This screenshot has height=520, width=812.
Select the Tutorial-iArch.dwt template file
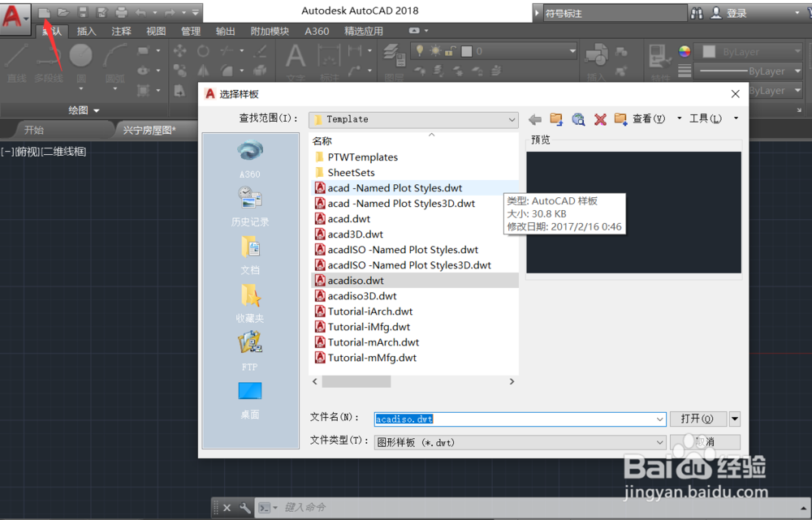[x=364, y=312]
